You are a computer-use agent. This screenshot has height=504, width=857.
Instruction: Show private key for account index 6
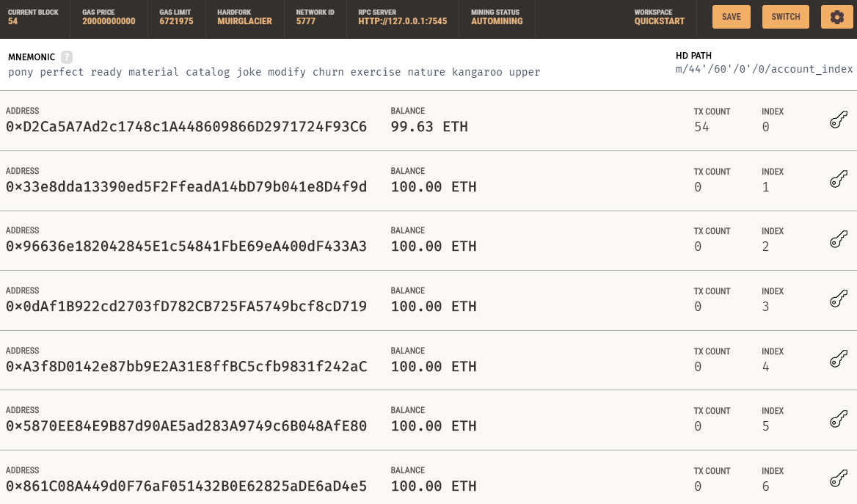839,479
